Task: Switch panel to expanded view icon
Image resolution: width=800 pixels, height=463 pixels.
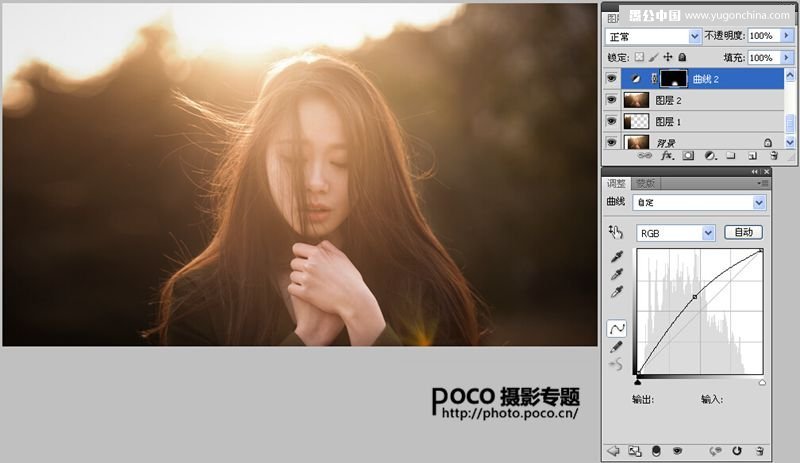Action: click(635, 451)
